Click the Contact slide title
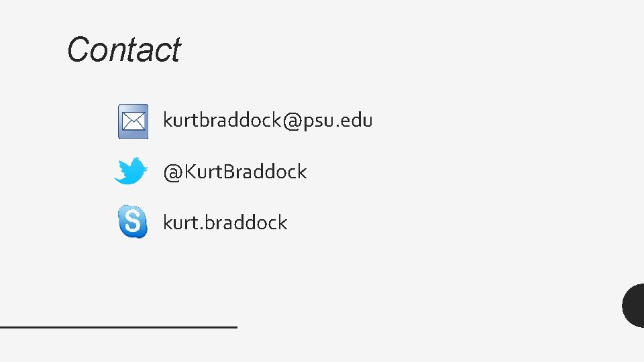644x362 pixels. point(123,50)
